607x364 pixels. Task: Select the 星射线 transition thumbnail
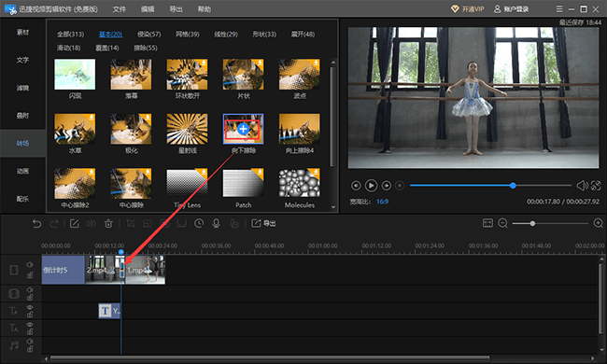pyautogui.click(x=187, y=129)
